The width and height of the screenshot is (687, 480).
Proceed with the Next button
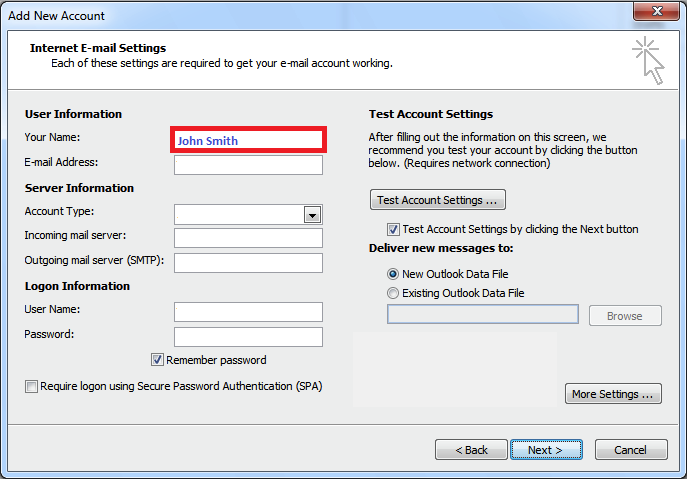(546, 450)
